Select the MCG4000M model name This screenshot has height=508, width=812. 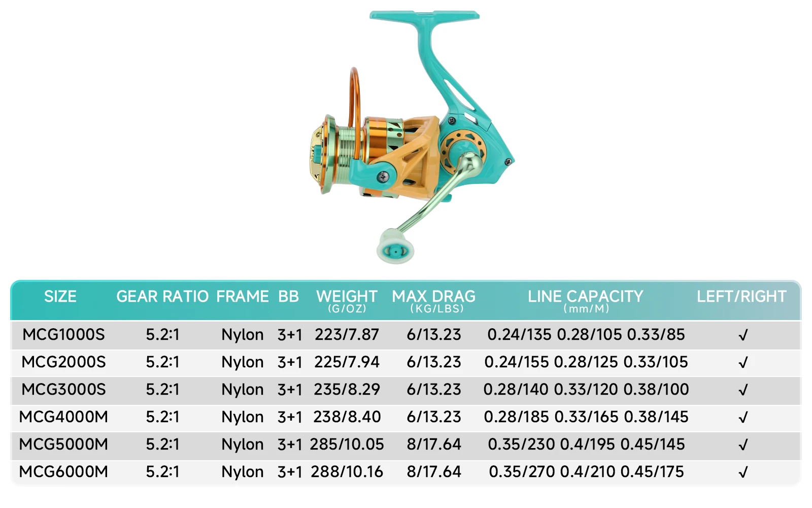[63, 417]
